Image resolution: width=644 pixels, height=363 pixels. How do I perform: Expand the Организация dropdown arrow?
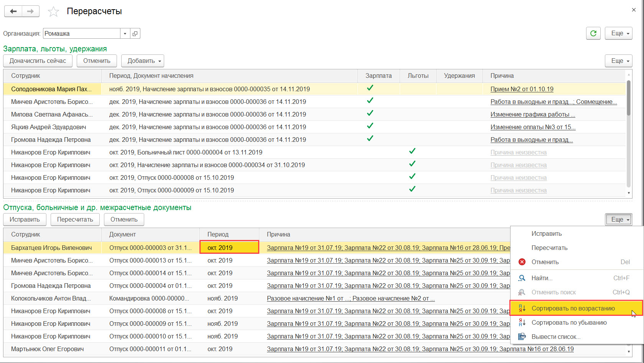point(125,34)
